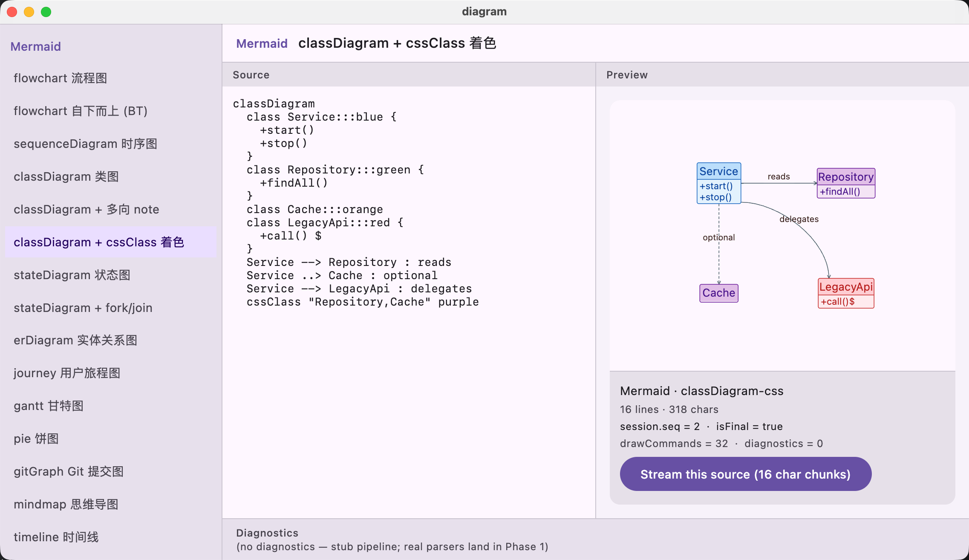969x560 pixels.
Task: Choose classDiagram 类图 from the list
Action: [x=110, y=176]
